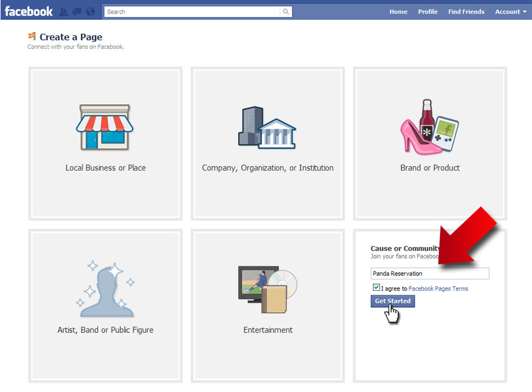
Task: Open the notifications globe icon
Action: click(90, 12)
